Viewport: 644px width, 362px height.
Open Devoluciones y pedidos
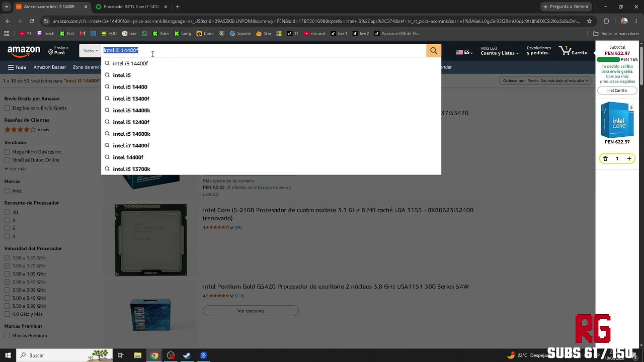pyautogui.click(x=538, y=51)
